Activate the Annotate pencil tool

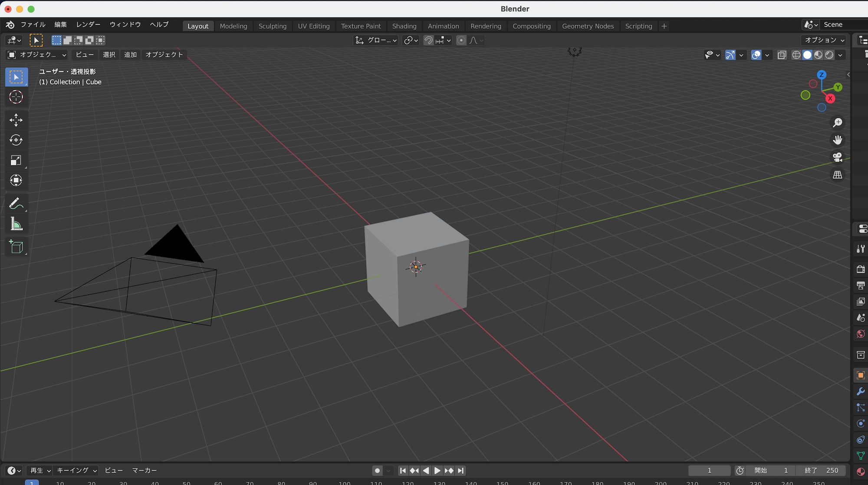(x=16, y=203)
